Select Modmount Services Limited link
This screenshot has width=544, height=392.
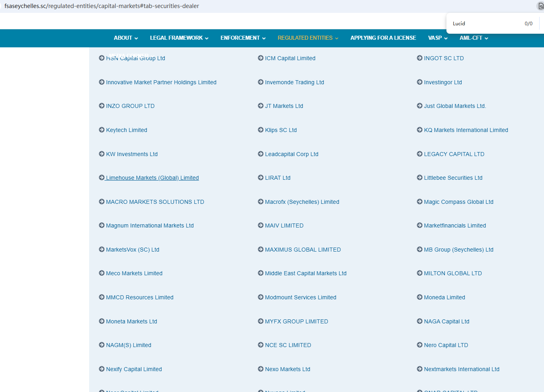coord(301,297)
